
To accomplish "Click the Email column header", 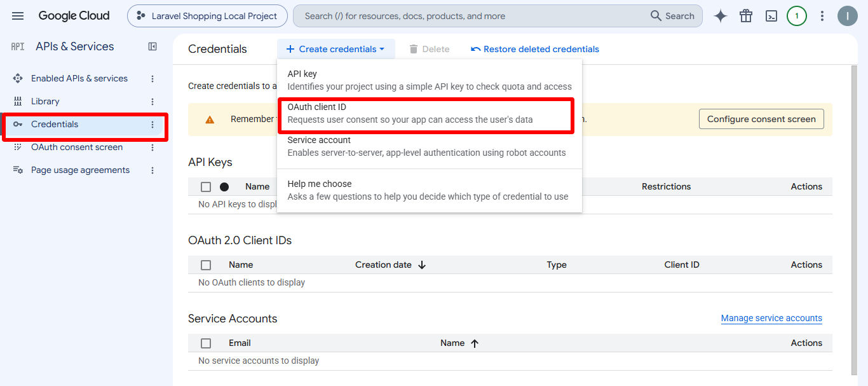I will tap(240, 343).
